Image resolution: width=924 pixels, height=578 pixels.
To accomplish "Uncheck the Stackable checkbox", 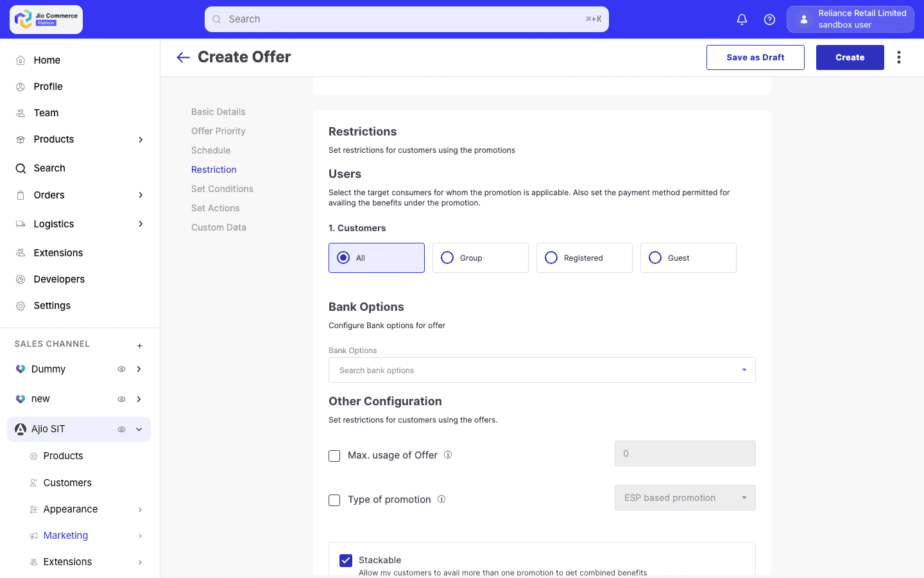I will pos(345,560).
